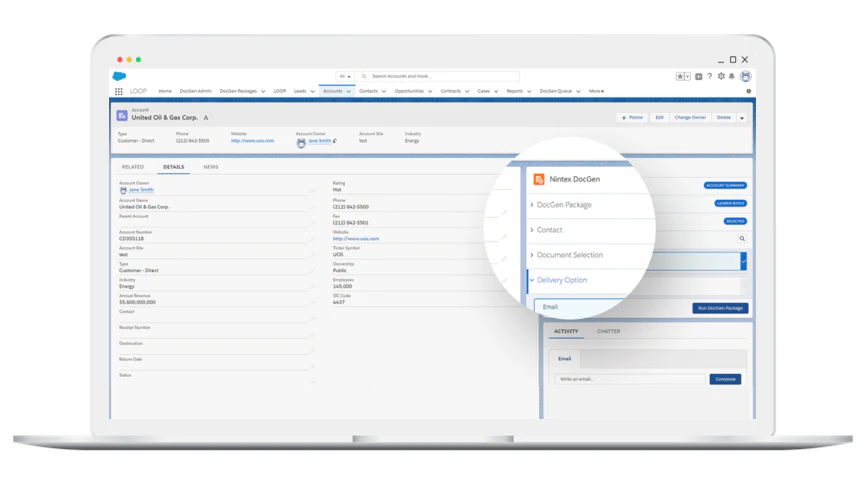Click the Compose button

pyautogui.click(x=725, y=379)
